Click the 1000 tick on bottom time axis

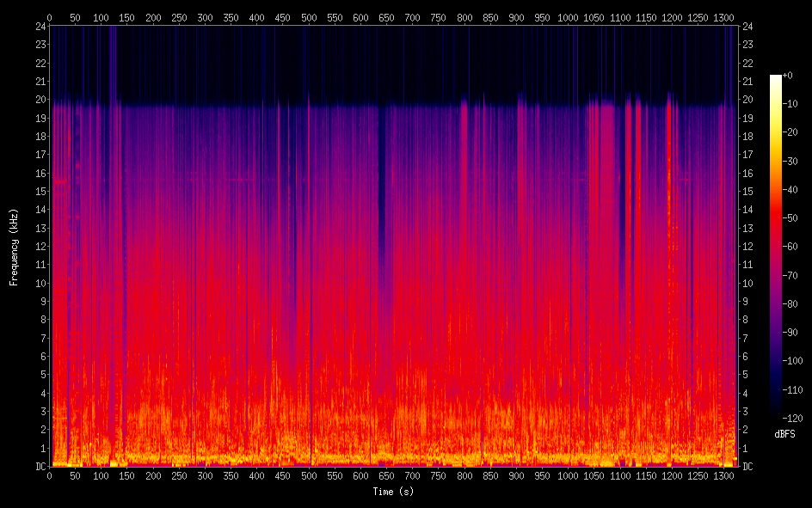[x=568, y=475]
